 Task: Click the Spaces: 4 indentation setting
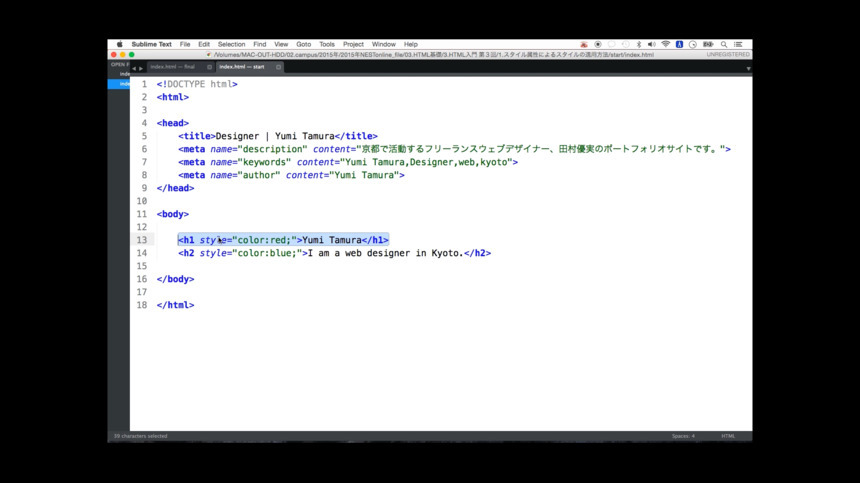pyautogui.click(x=683, y=436)
